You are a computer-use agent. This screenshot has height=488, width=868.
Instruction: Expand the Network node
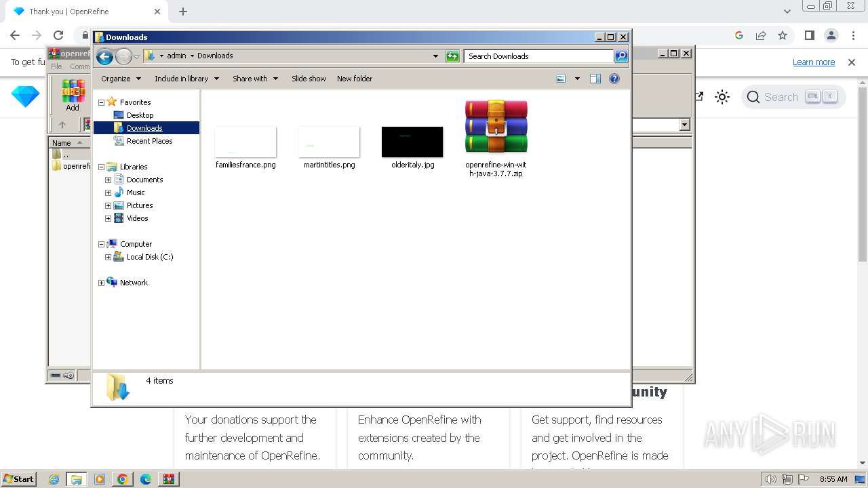point(102,283)
